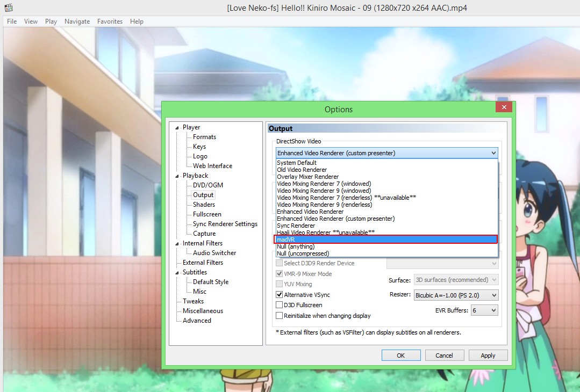The height and width of the screenshot is (392, 580).
Task: Choose Null (uncompressed) renderer
Action: [x=386, y=253]
